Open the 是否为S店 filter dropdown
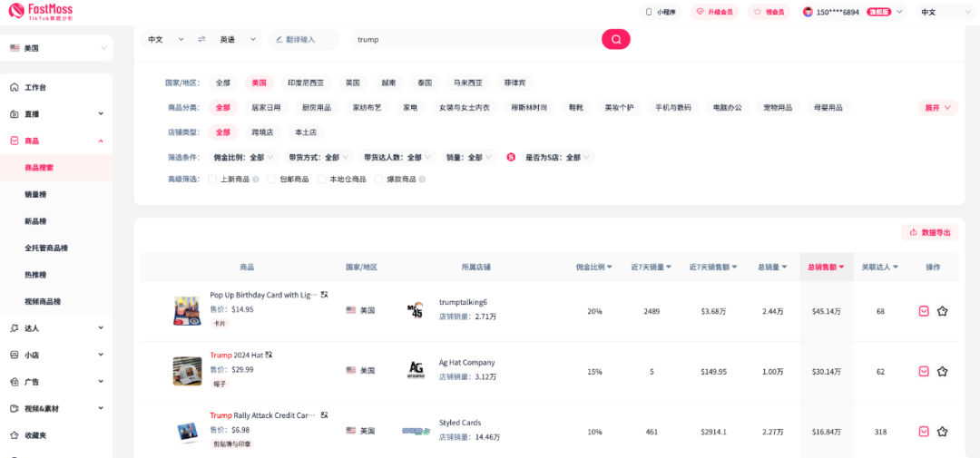980x458 pixels. [x=557, y=158]
